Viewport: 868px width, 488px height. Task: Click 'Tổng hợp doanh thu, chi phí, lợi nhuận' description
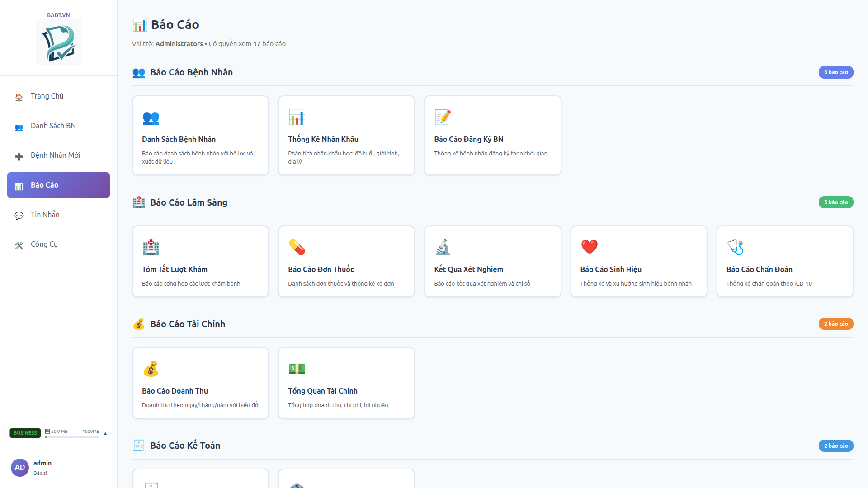pyautogui.click(x=338, y=405)
